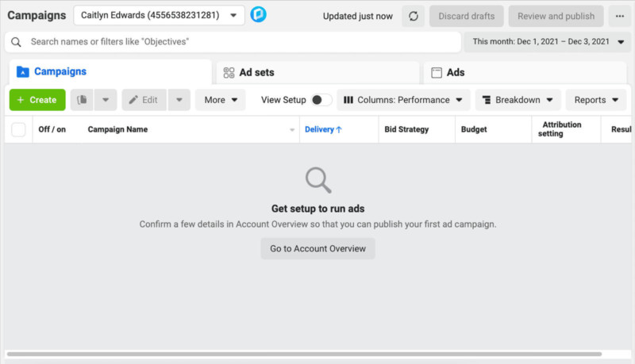
Task: Click the Ad sets grid icon
Action: coord(229,72)
